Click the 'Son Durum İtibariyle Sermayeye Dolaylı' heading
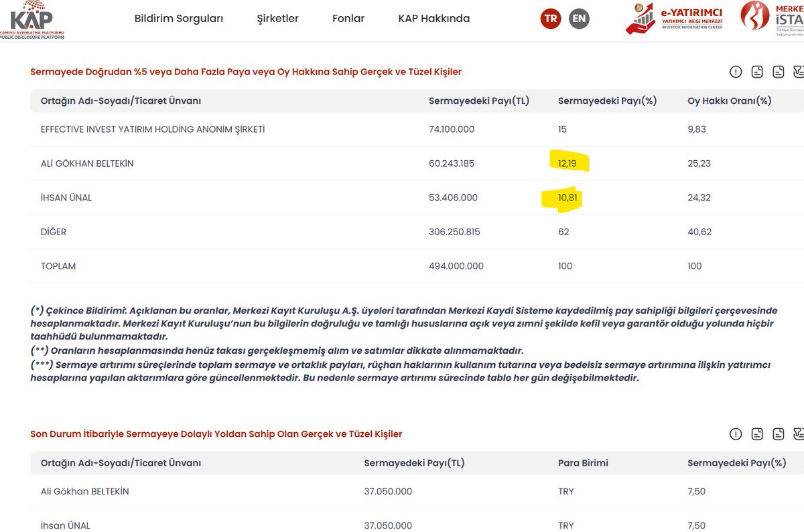804x532 pixels. [x=216, y=434]
